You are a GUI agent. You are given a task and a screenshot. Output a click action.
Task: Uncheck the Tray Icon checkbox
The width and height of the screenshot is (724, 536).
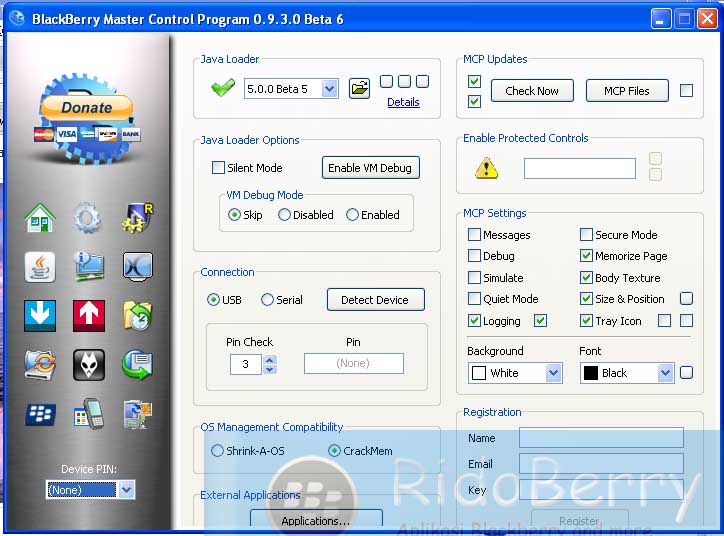click(x=586, y=320)
